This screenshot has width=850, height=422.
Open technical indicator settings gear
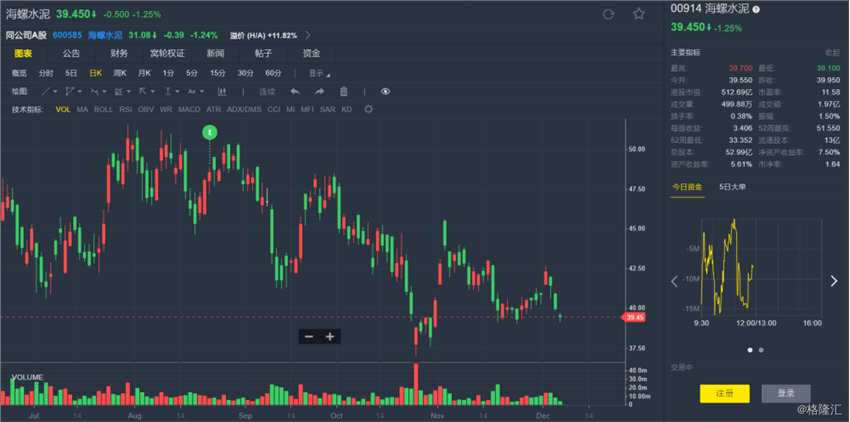click(369, 109)
